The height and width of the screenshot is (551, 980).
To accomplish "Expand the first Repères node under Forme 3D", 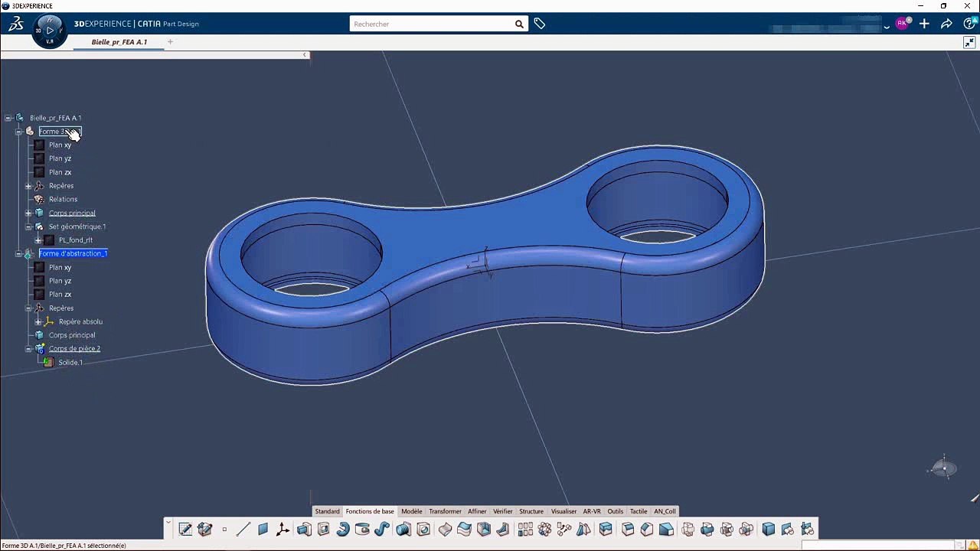I will point(28,186).
